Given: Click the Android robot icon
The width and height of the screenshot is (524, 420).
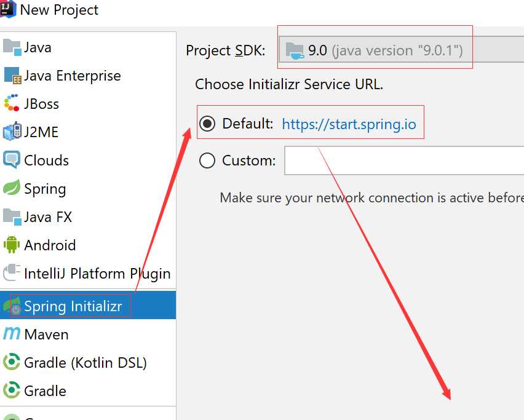Looking at the screenshot, I should pyautogui.click(x=12, y=245).
